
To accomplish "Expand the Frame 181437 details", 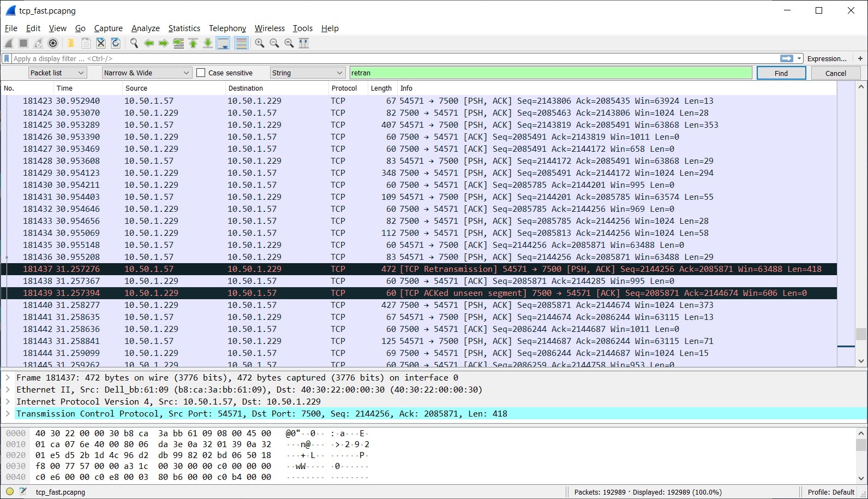I will 8,378.
